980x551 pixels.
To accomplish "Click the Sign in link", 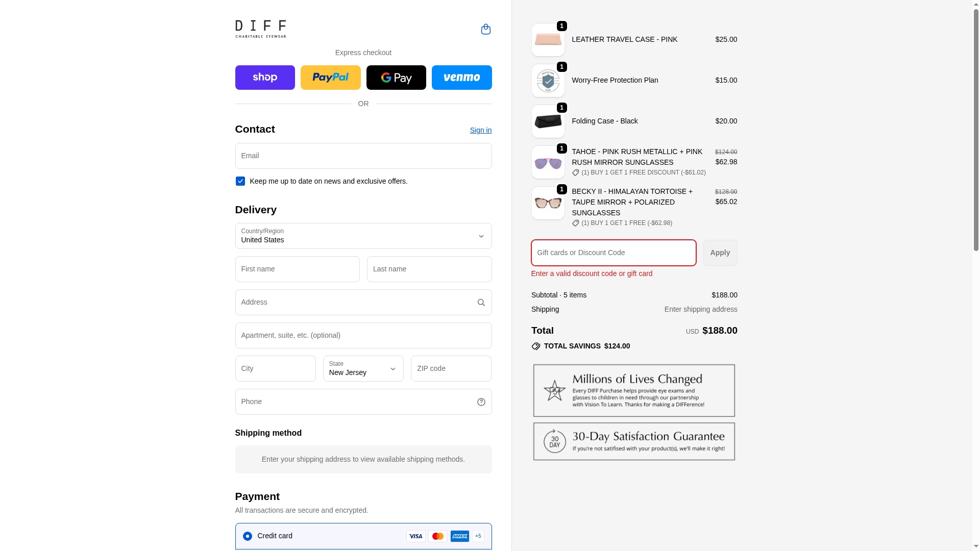I will tap(480, 130).
